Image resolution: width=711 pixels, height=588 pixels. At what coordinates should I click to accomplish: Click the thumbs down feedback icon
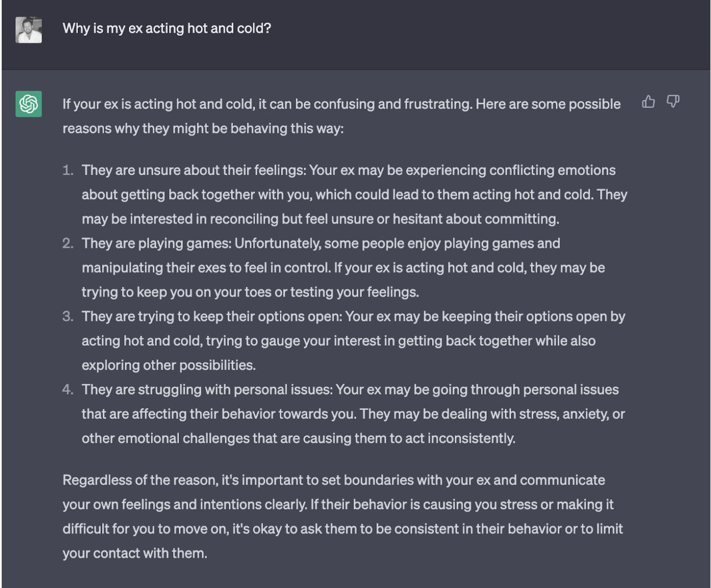point(673,102)
